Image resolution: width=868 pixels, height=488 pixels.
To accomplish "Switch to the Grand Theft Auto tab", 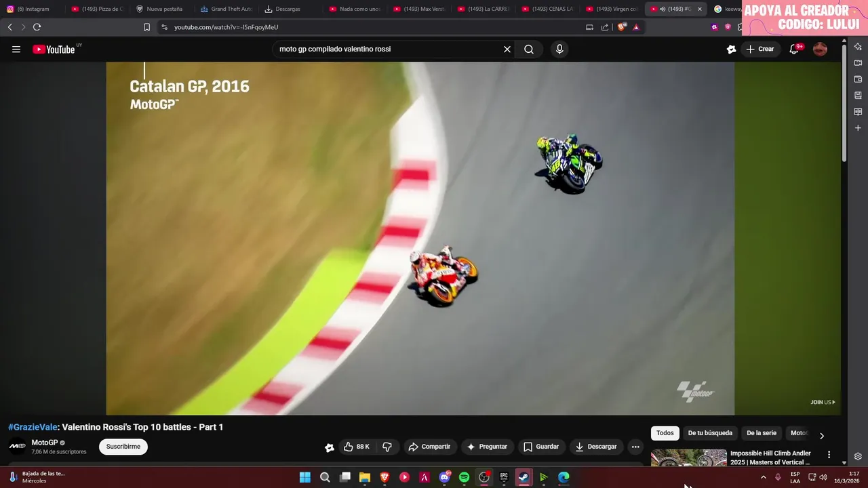I will point(227,9).
